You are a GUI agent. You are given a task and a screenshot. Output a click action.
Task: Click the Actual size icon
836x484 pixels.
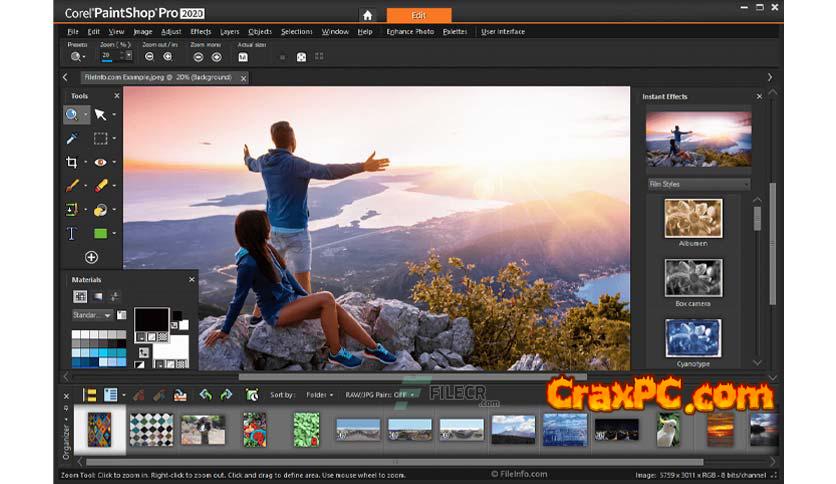point(243,58)
